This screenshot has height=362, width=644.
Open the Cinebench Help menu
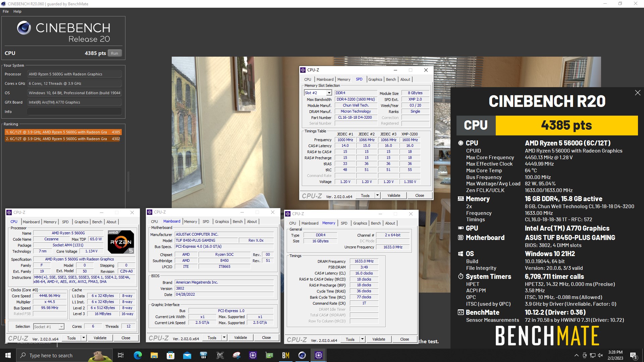click(17, 11)
